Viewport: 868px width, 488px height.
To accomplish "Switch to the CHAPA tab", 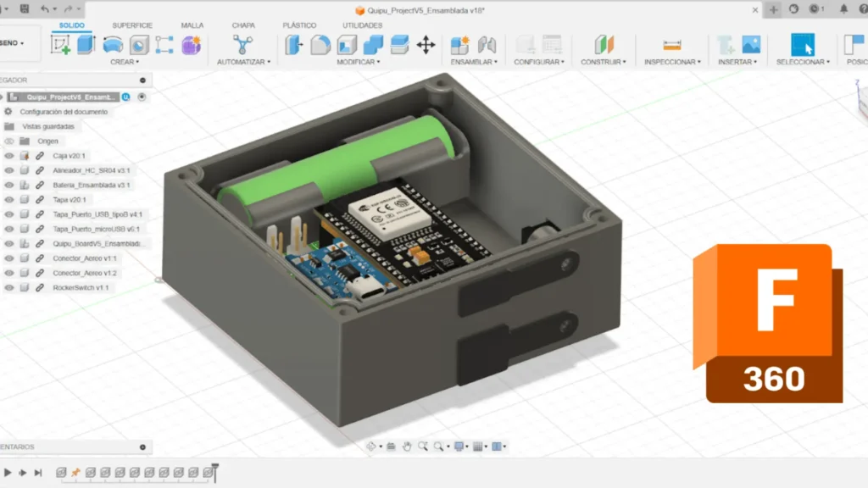I will [x=243, y=25].
